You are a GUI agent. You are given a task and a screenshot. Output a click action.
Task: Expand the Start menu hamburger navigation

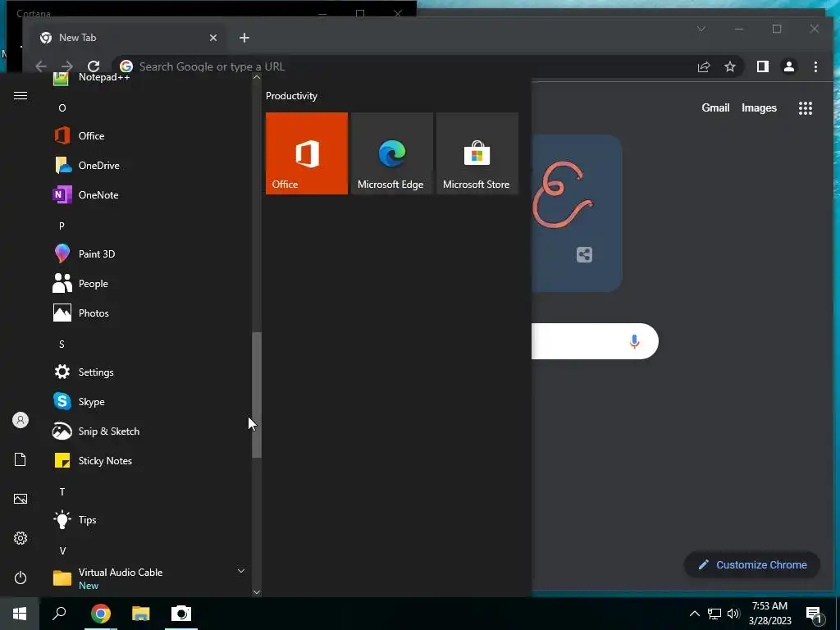pos(21,96)
